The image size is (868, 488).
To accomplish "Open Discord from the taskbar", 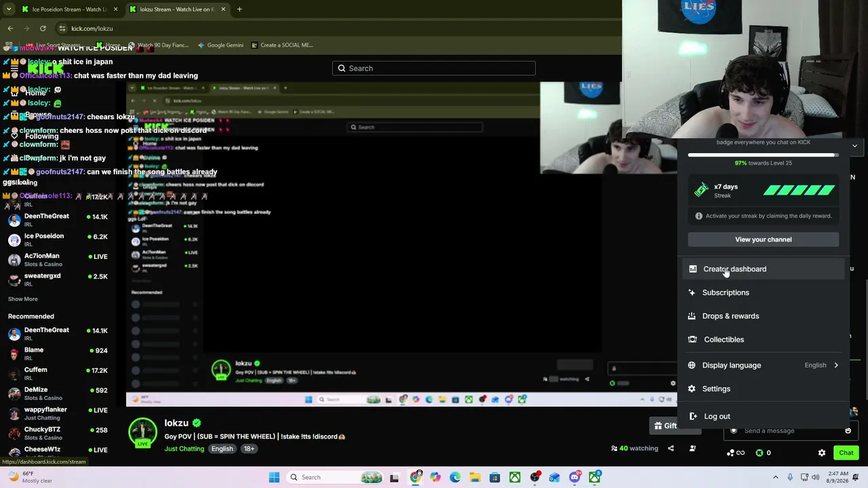I will (574, 477).
